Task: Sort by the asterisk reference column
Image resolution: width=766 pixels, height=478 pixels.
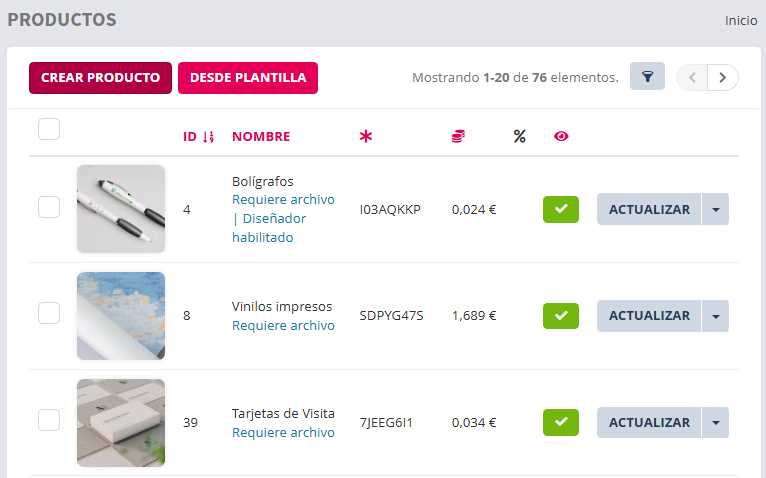Action: (x=365, y=137)
